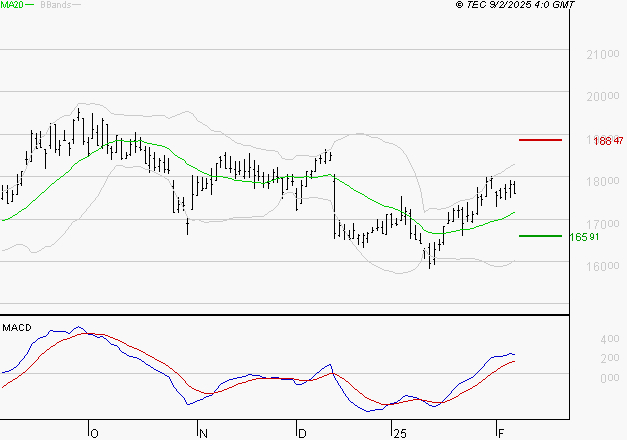The image size is (627, 440).
Task: Click the 160.00 price axis label
Action: pos(603,266)
